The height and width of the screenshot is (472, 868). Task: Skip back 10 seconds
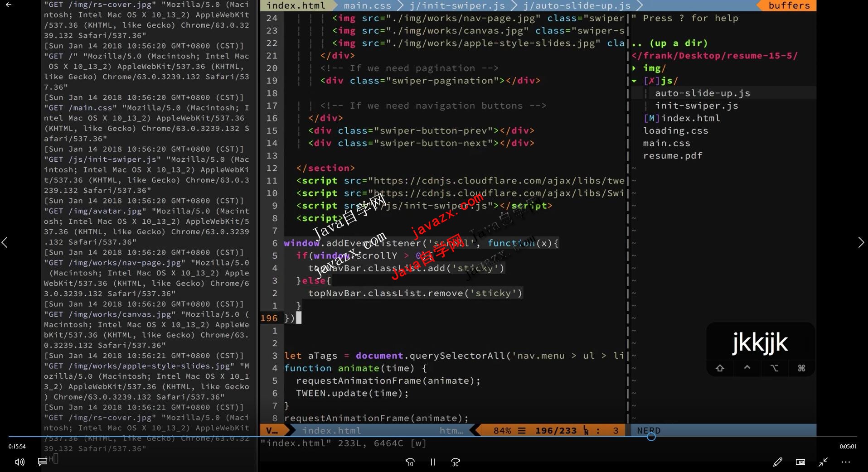(x=410, y=462)
